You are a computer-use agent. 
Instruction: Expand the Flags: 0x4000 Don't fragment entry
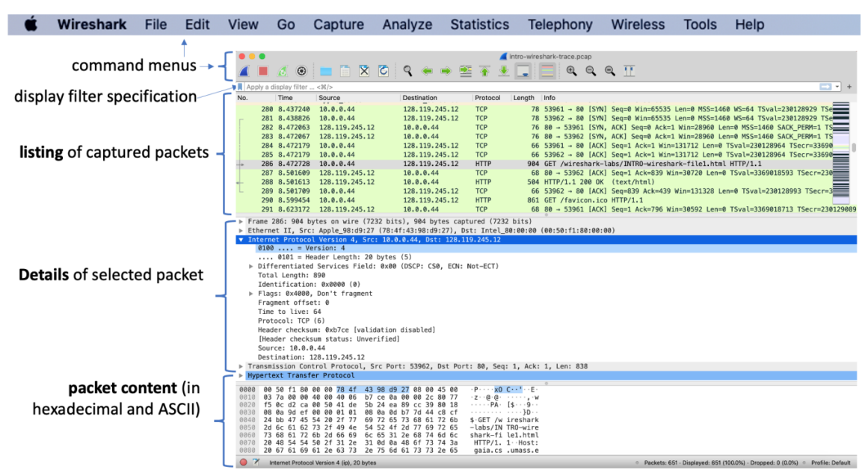(250, 294)
